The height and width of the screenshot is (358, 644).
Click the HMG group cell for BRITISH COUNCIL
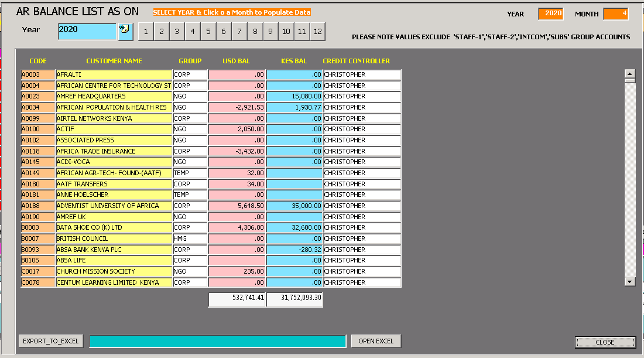190,239
